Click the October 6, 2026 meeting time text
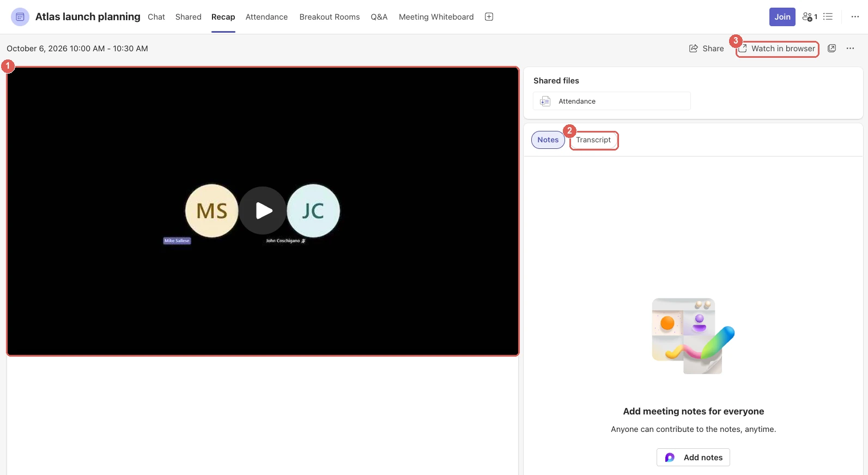Image resolution: width=868 pixels, height=475 pixels. click(x=77, y=49)
